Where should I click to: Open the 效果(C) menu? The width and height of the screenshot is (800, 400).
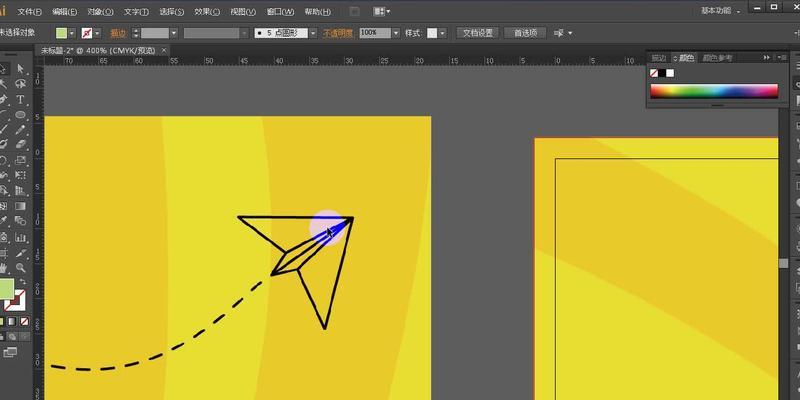[x=207, y=11]
